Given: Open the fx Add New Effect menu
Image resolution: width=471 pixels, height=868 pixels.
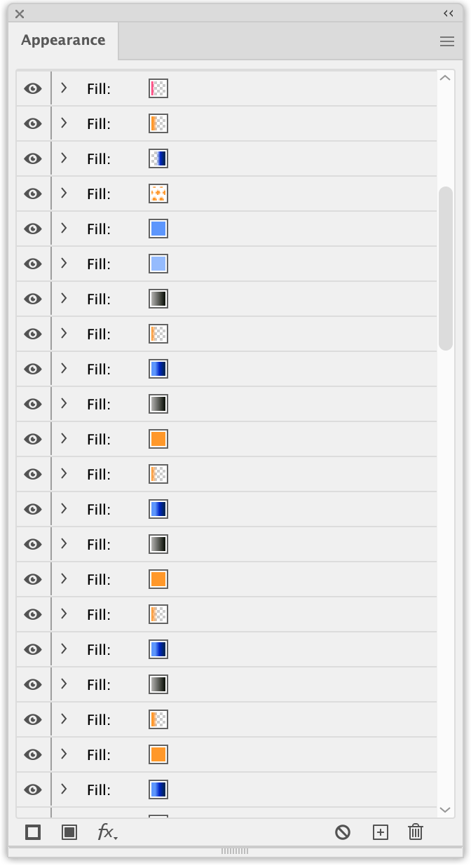Looking at the screenshot, I should pos(107,832).
